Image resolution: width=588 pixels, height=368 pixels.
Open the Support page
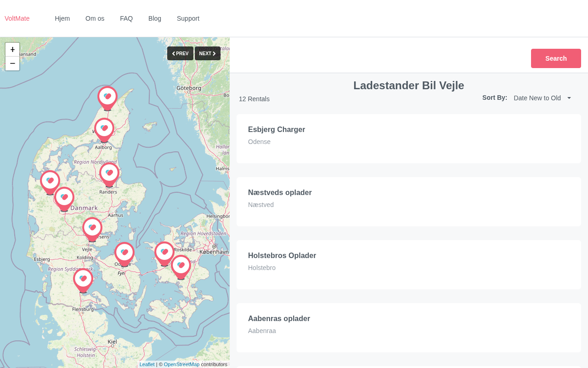pyautogui.click(x=188, y=18)
